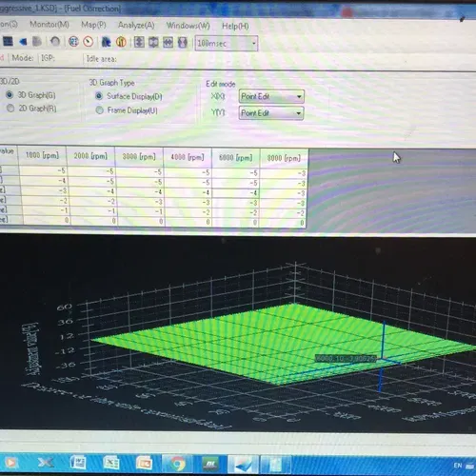Expand the Y(Y) Point Edit dropdown

(271, 113)
